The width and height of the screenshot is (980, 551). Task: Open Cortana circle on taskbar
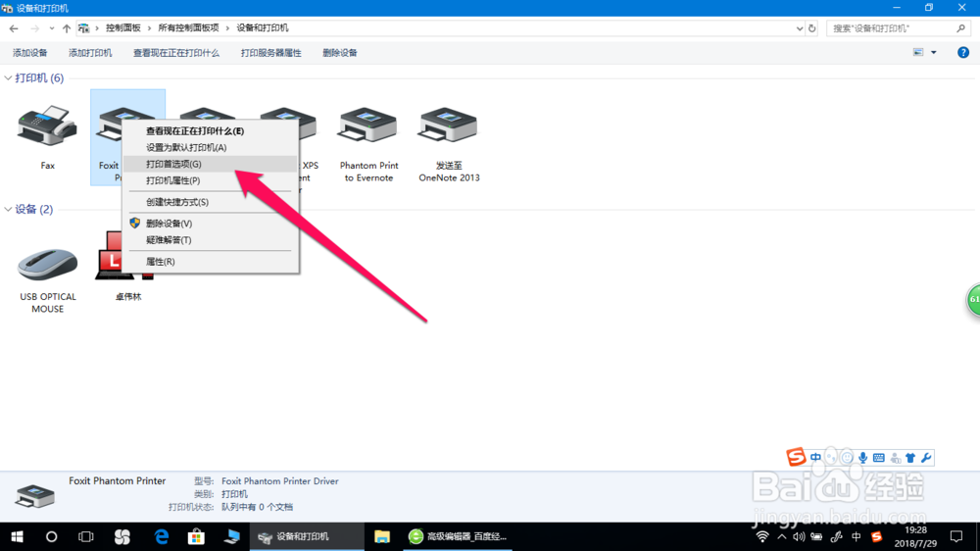pos(51,536)
